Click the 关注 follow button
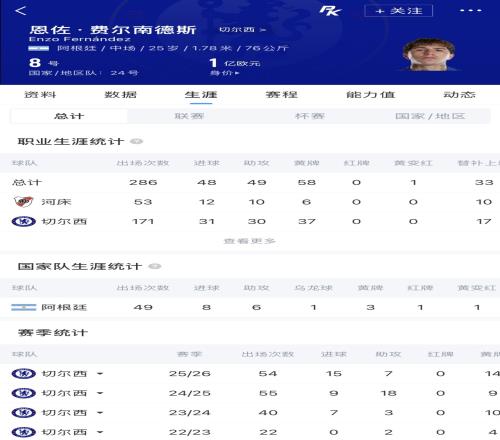Image resolution: width=500 pixels, height=440 pixels. click(399, 11)
